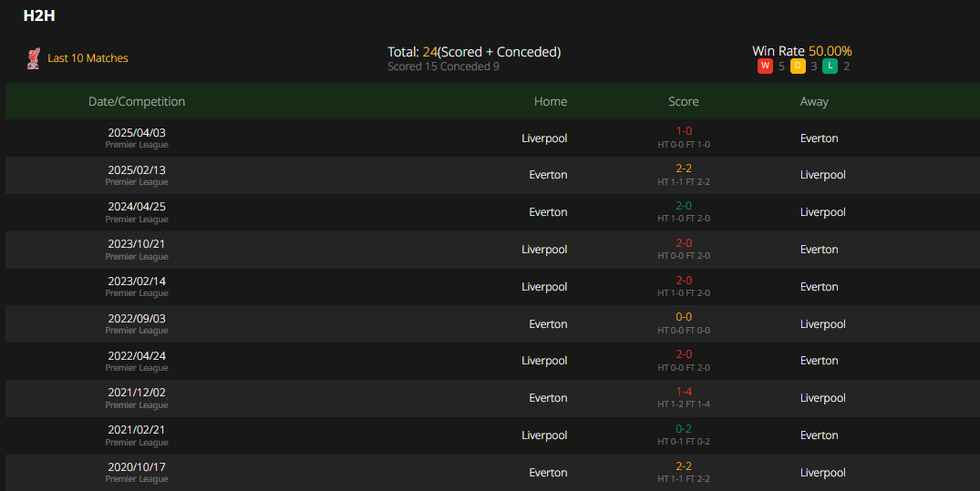Click away team Everton in 2023/10/21 row
The width and height of the screenshot is (980, 491).
(x=820, y=250)
